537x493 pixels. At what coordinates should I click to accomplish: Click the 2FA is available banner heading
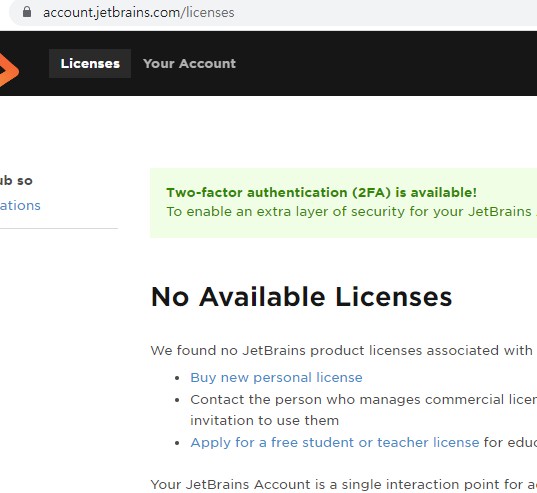321,192
